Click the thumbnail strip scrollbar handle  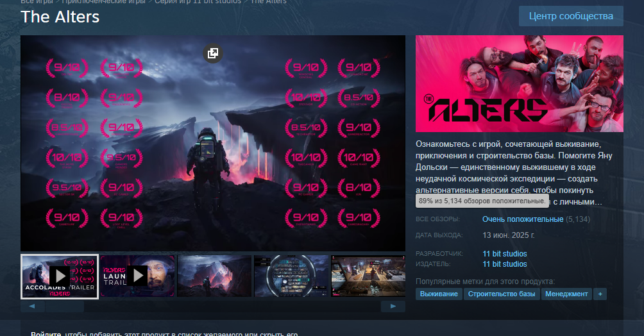(x=65, y=306)
